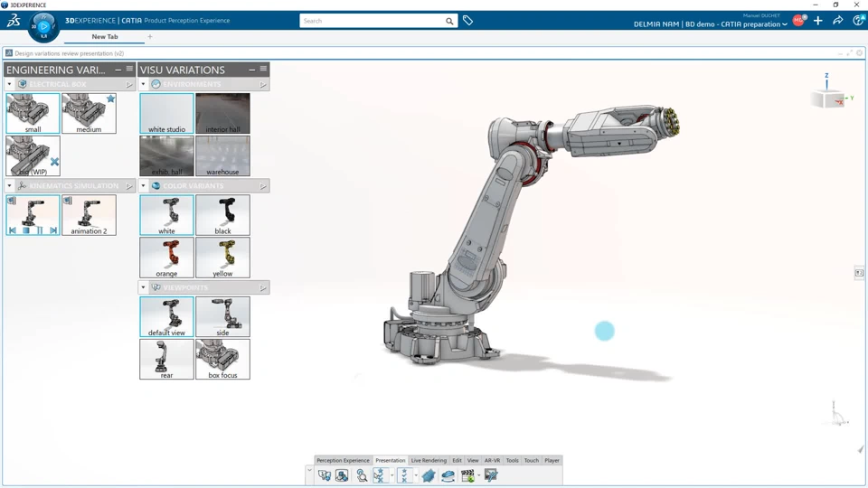This screenshot has width=868, height=488.
Task: Click the Color Variants sphere icon
Action: coord(156,186)
